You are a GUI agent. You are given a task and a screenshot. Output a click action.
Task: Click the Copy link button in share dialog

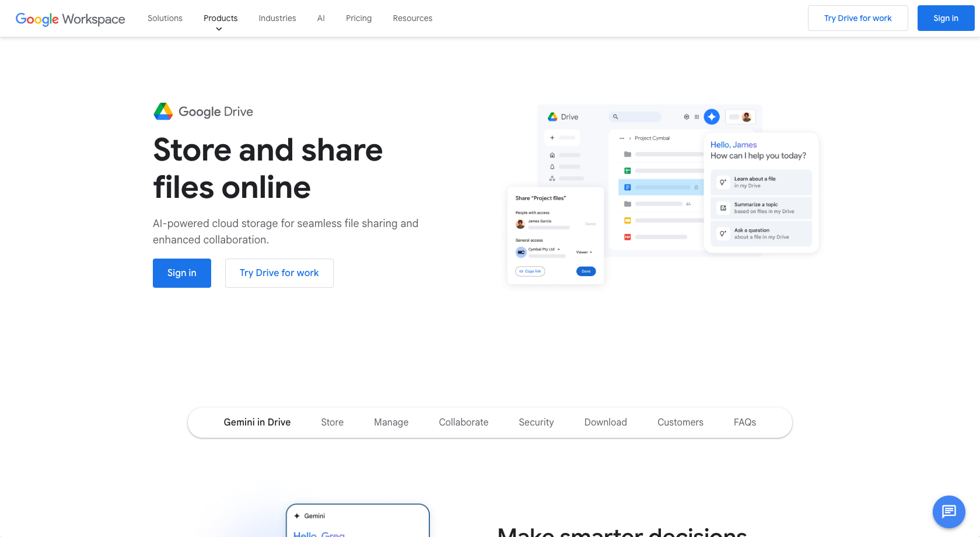click(530, 271)
